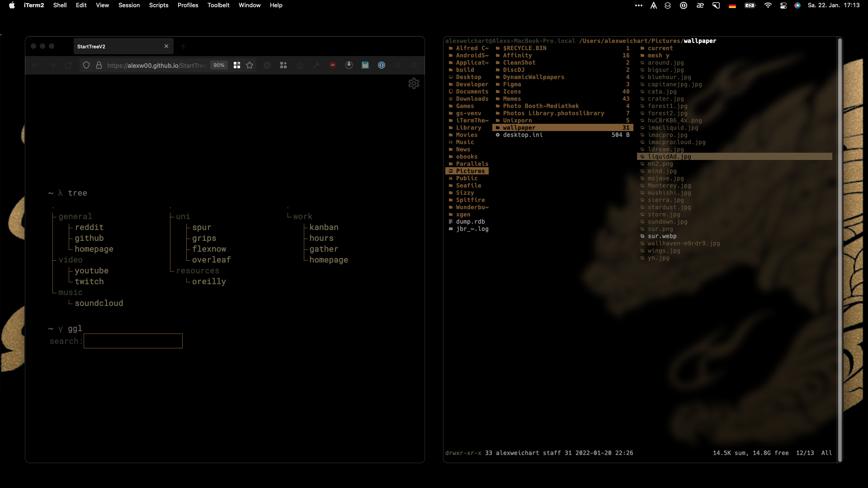The image size is (868, 488).
Task: Click the teal floppy disk save icon
Action: [x=365, y=65]
